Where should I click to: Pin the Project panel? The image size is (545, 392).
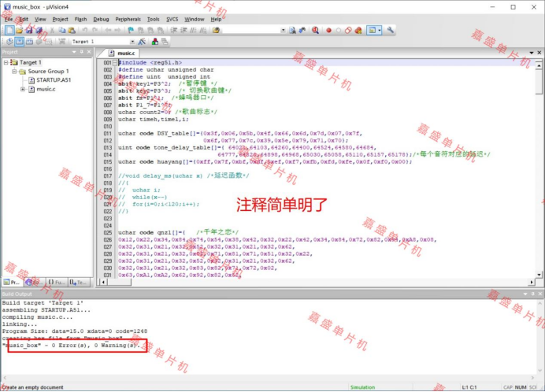pyautogui.click(x=82, y=52)
